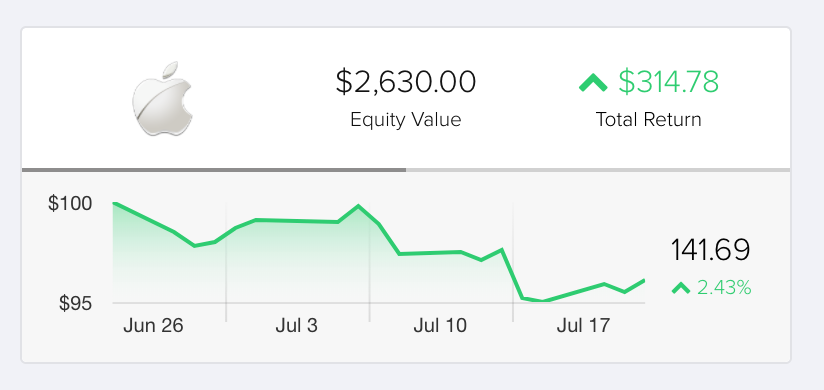Viewport: 824px width, 390px height.
Task: Click the 2.43% change percentage
Action: [x=724, y=288]
